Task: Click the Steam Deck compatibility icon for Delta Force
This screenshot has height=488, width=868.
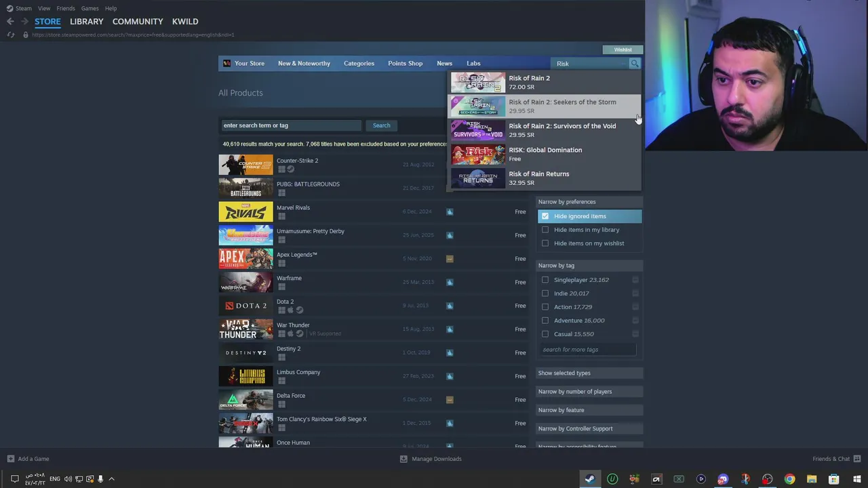Action: [450, 399]
